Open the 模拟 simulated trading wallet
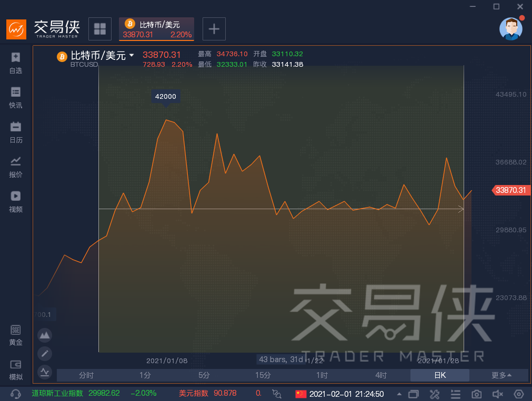Image resolution: width=532 pixels, height=401 pixels. coord(16,370)
